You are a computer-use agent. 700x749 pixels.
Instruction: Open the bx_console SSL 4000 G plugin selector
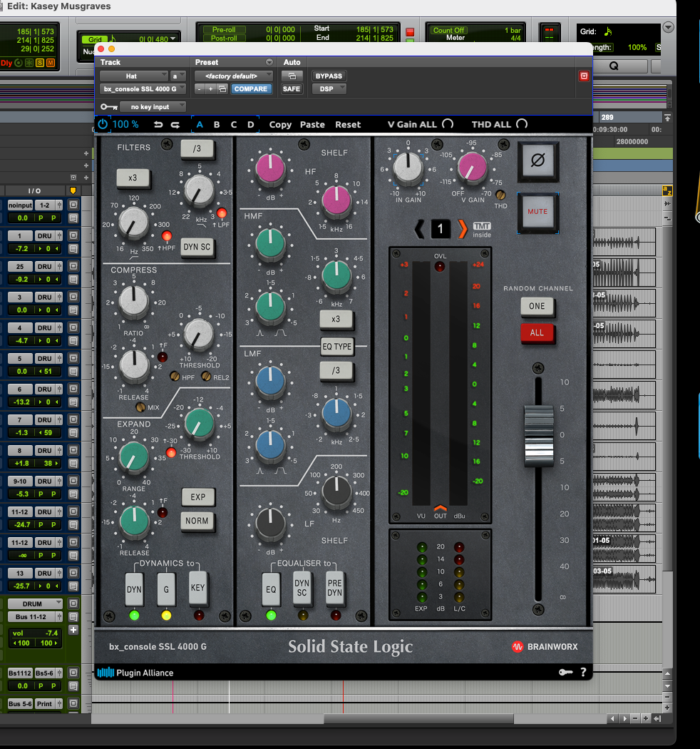[x=143, y=89]
